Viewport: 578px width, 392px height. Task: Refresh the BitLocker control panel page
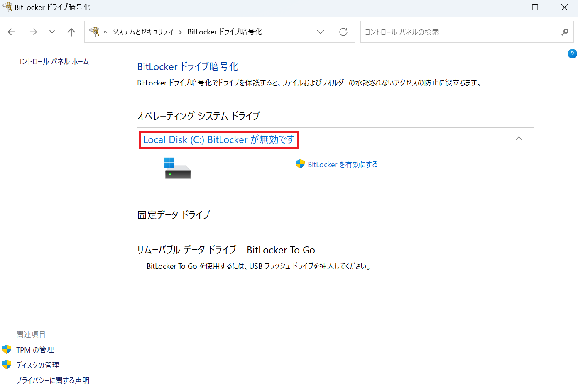tap(343, 32)
